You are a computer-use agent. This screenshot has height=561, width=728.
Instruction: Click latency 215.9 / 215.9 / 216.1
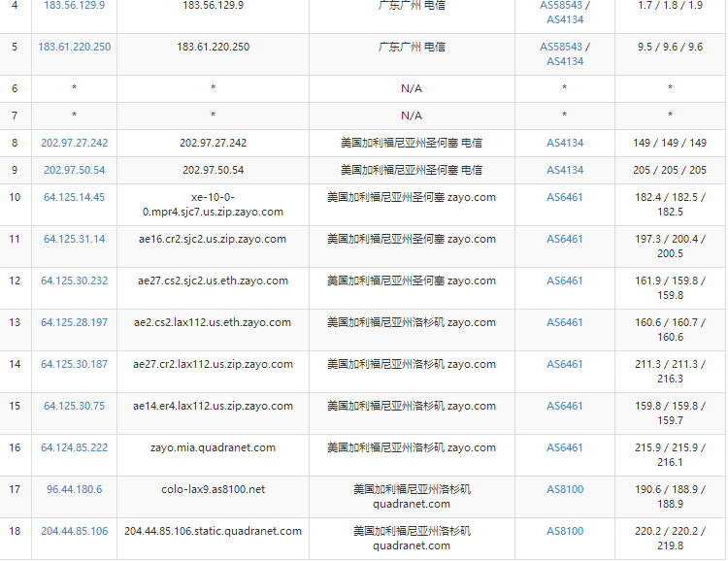[x=670, y=455]
